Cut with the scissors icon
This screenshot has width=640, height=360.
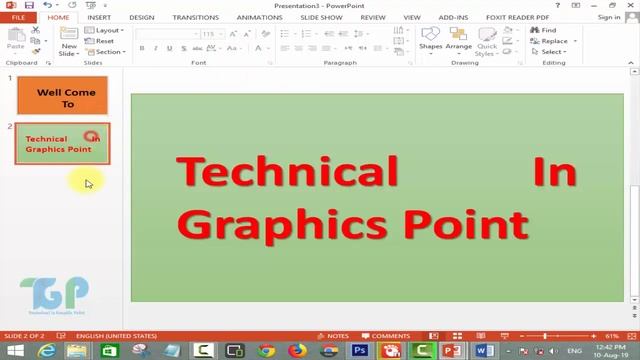point(36,30)
